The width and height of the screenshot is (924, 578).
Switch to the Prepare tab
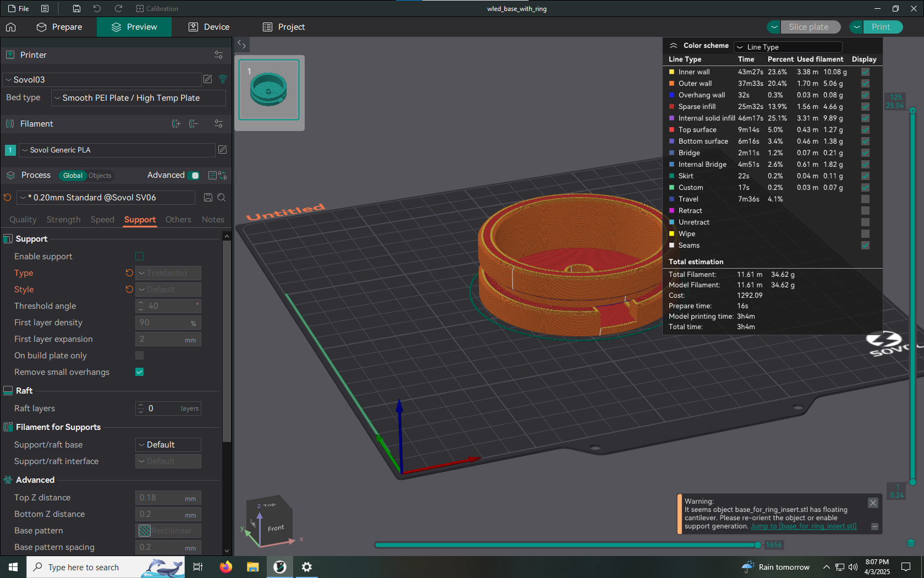[59, 27]
